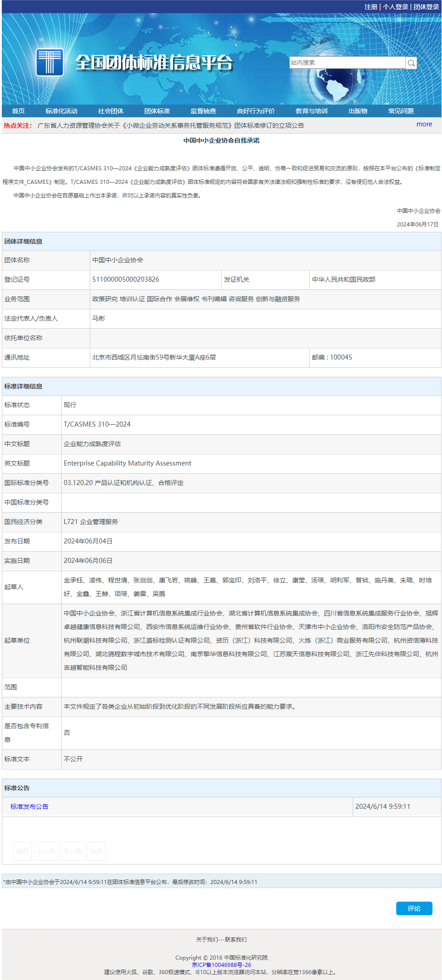Open the 团体标准 menu
The width and height of the screenshot is (442, 980).
tap(157, 111)
